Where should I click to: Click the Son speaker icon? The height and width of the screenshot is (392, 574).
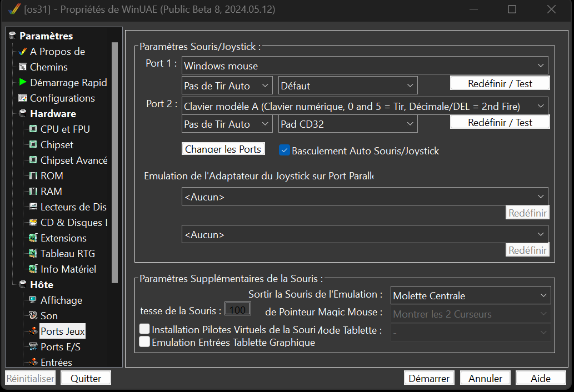pos(33,316)
